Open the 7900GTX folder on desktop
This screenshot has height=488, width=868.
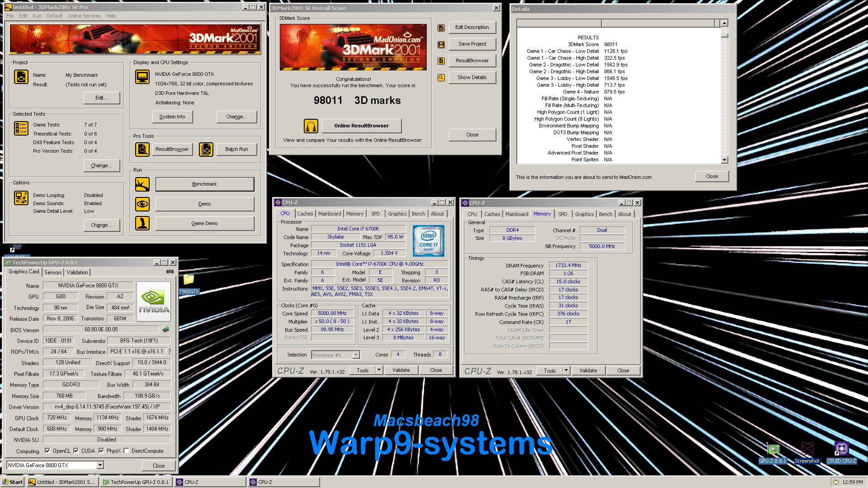(189, 284)
